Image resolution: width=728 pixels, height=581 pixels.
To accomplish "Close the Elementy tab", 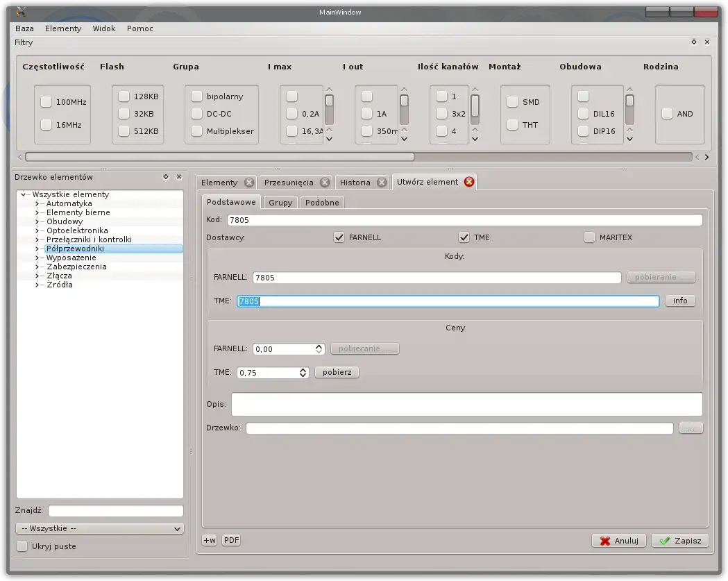I will click(249, 183).
